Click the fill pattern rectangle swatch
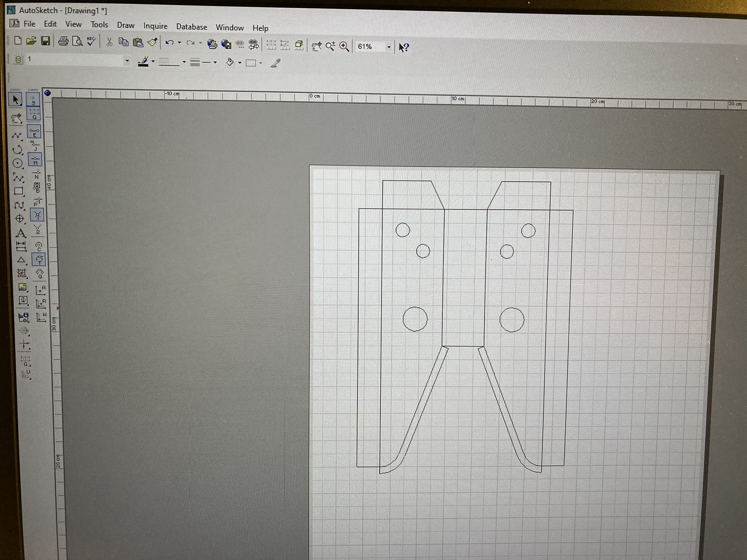 (251, 63)
